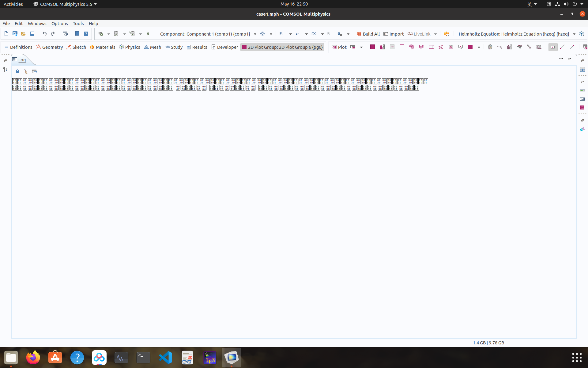
Task: Clear the Log with broom icon
Action: coord(26,71)
